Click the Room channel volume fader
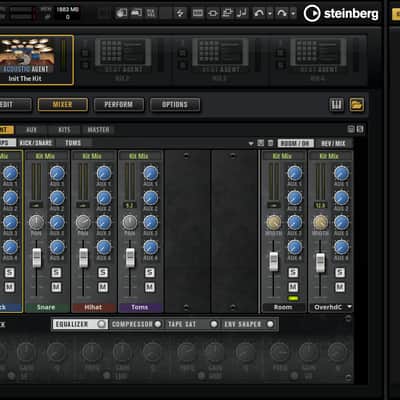 [274, 261]
